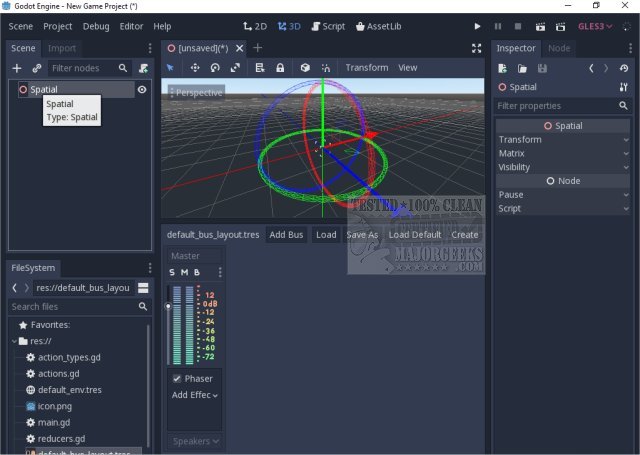Viewport: 640px width, 455px height.
Task: Click the Add Bus button
Action: pos(286,235)
